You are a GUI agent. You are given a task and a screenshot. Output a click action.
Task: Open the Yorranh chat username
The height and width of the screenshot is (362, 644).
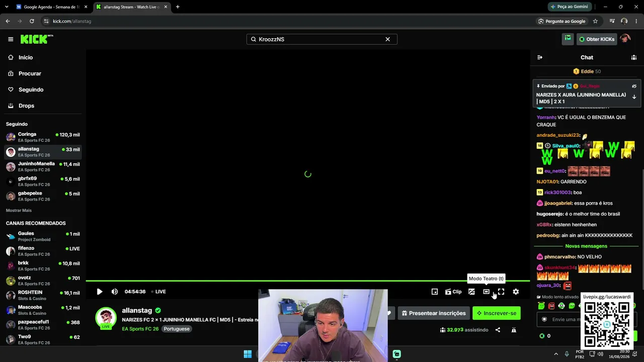click(545, 117)
